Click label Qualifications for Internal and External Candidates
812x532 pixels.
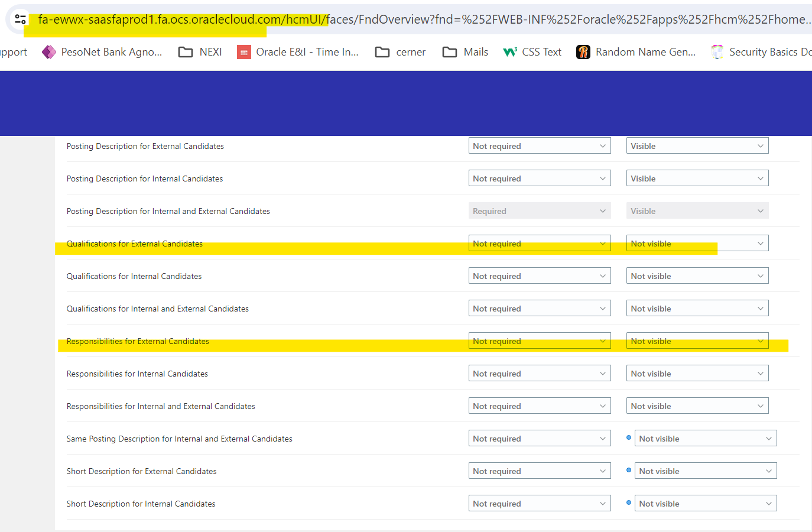158,309
